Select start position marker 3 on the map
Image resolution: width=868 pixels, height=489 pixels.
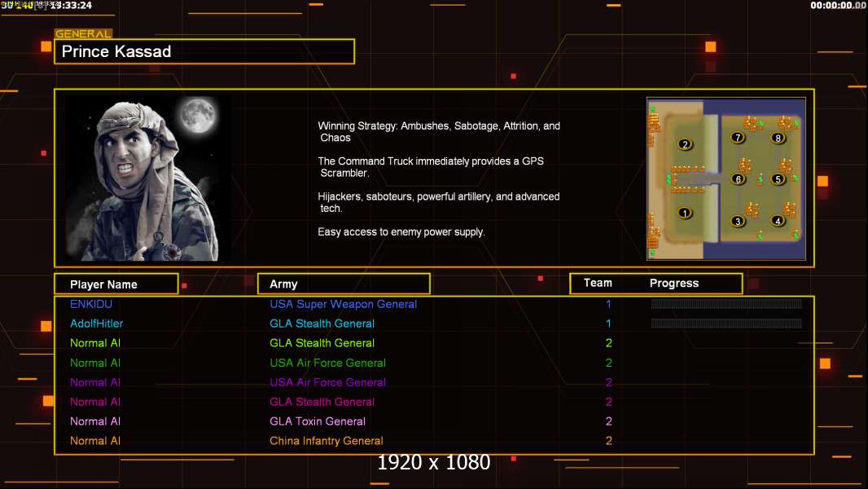point(738,221)
